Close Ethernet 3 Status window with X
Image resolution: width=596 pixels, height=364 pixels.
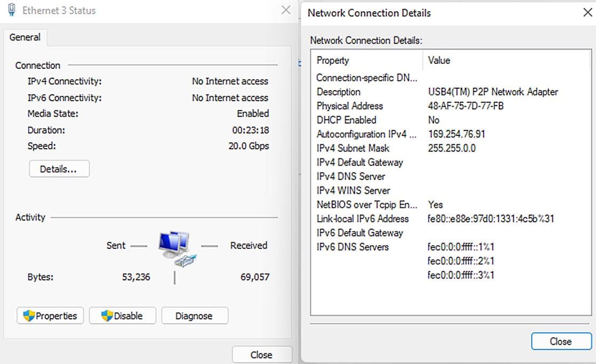[x=286, y=10]
